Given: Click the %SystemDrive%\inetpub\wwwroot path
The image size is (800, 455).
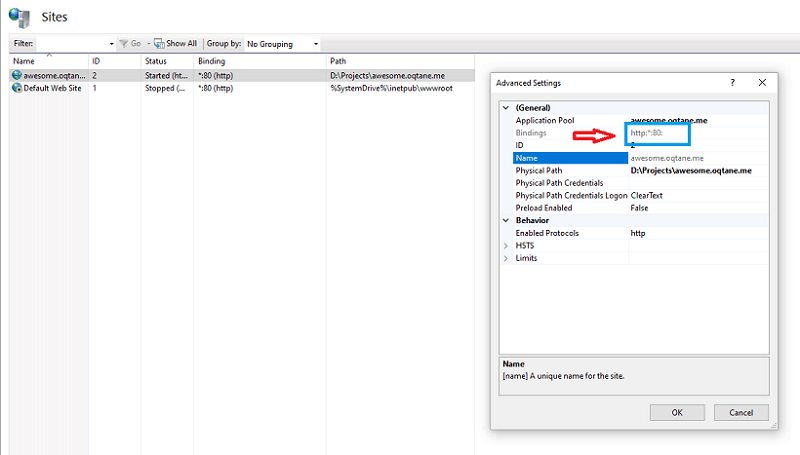Looking at the screenshot, I should tap(391, 88).
